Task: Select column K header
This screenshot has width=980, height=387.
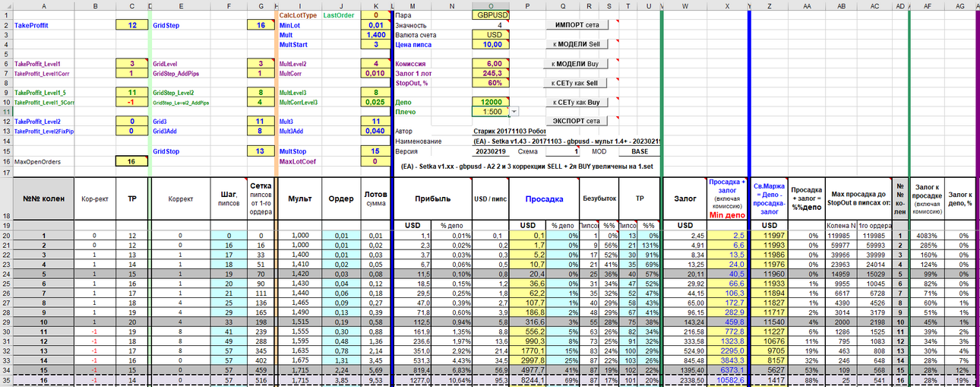Action: (x=375, y=5)
